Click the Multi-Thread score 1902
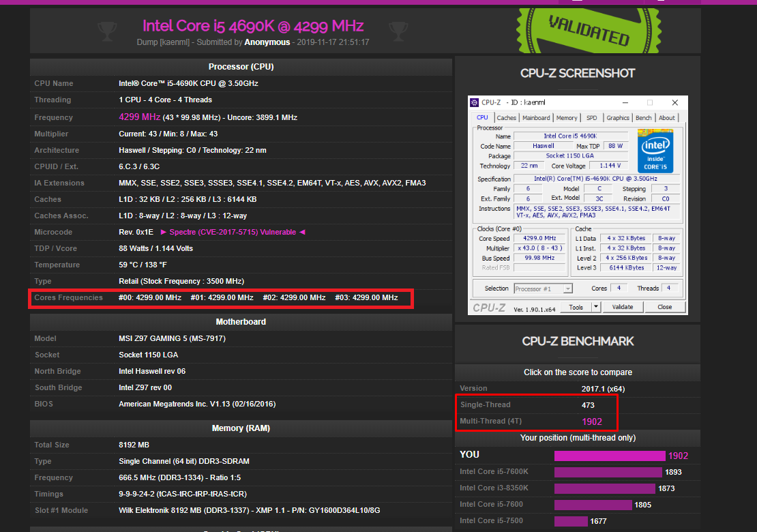Image resolution: width=757 pixels, height=532 pixels. tap(592, 422)
